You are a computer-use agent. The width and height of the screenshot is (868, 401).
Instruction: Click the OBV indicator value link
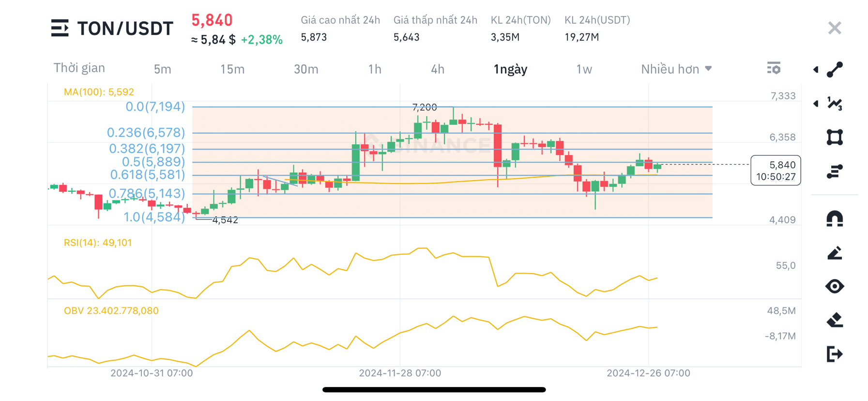point(111,310)
